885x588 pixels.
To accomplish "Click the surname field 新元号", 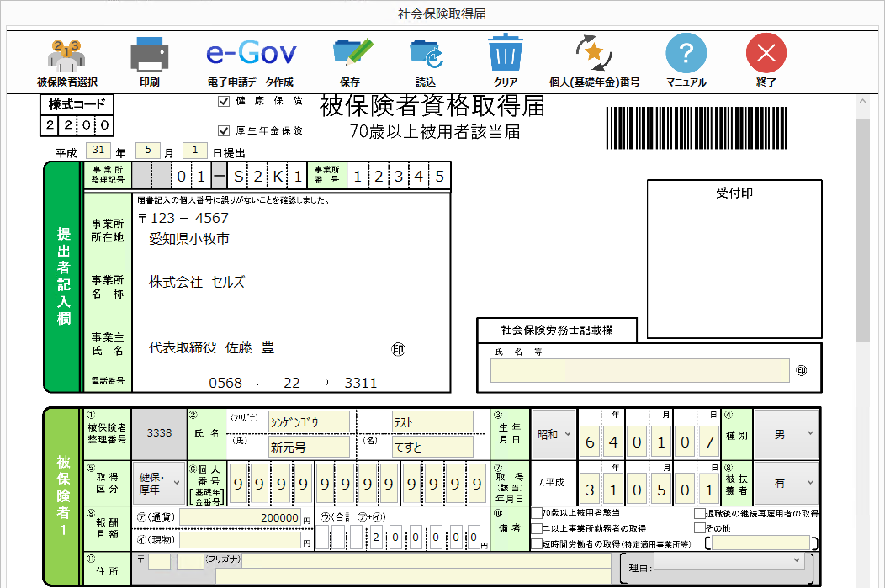I will pos(309,447).
